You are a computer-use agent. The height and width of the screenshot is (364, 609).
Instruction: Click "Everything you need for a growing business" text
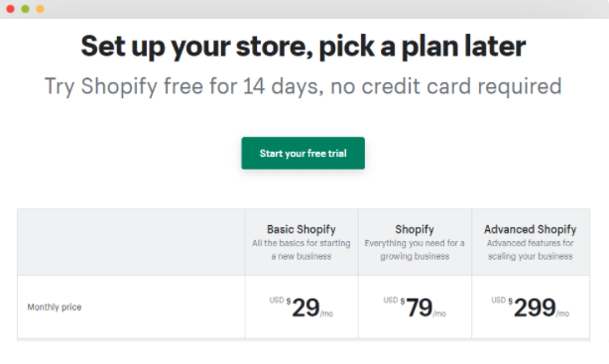(415, 249)
